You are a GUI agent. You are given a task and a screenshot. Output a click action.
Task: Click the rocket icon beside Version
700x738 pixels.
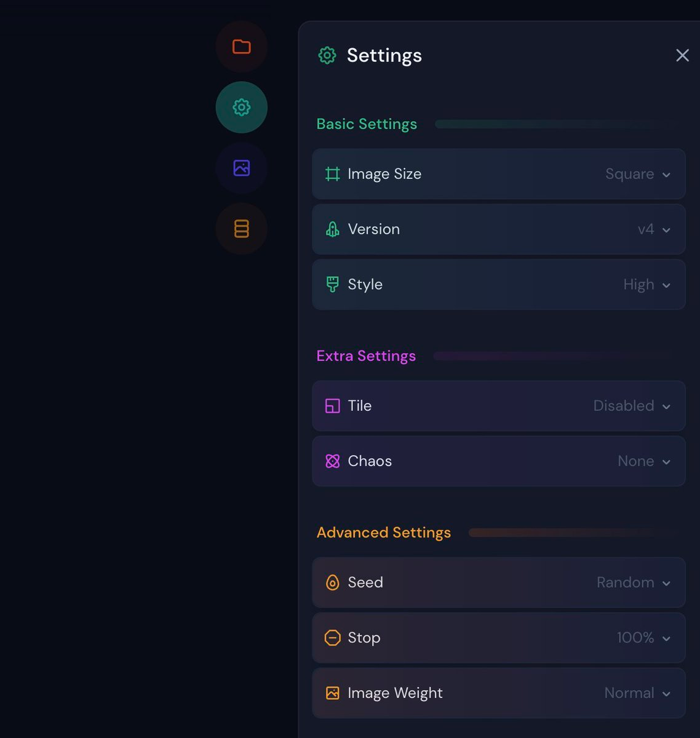[332, 229]
